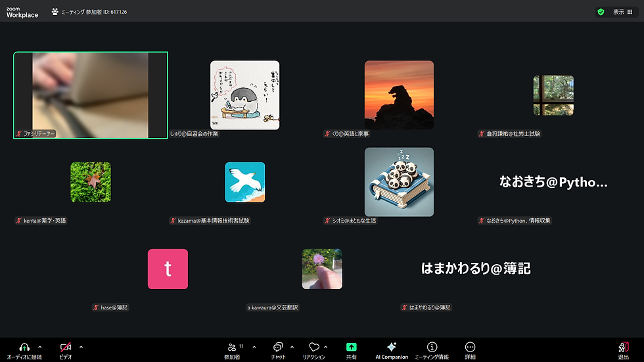Click the leave meeting icon
The height and width of the screenshot is (362, 644).
624,348
